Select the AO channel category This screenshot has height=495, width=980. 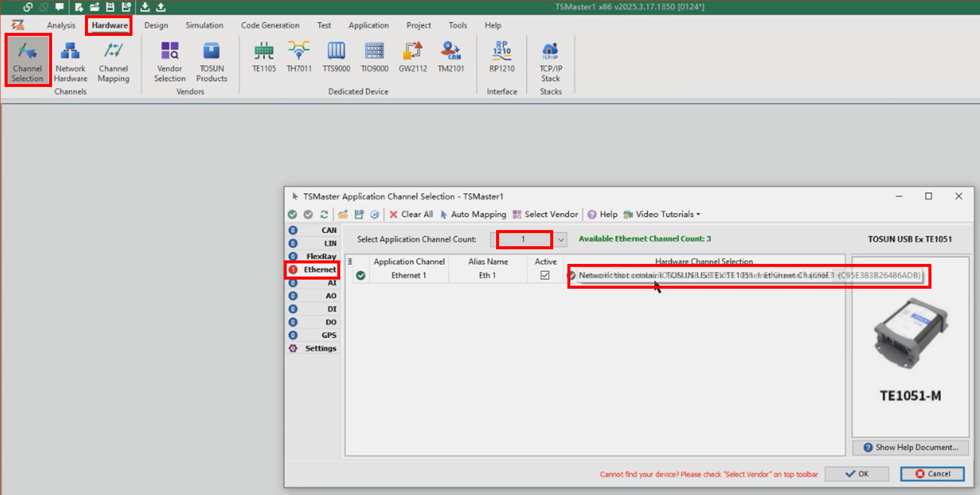pyautogui.click(x=313, y=296)
